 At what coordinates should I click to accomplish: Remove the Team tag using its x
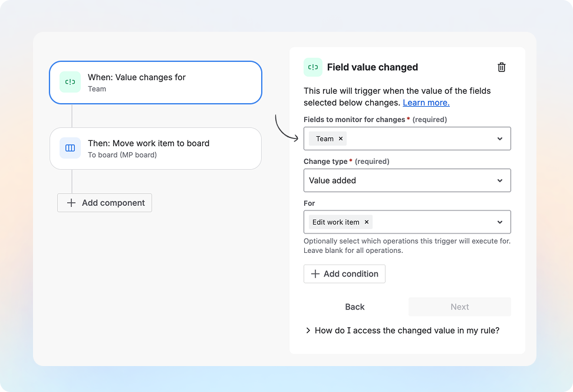pyautogui.click(x=341, y=139)
